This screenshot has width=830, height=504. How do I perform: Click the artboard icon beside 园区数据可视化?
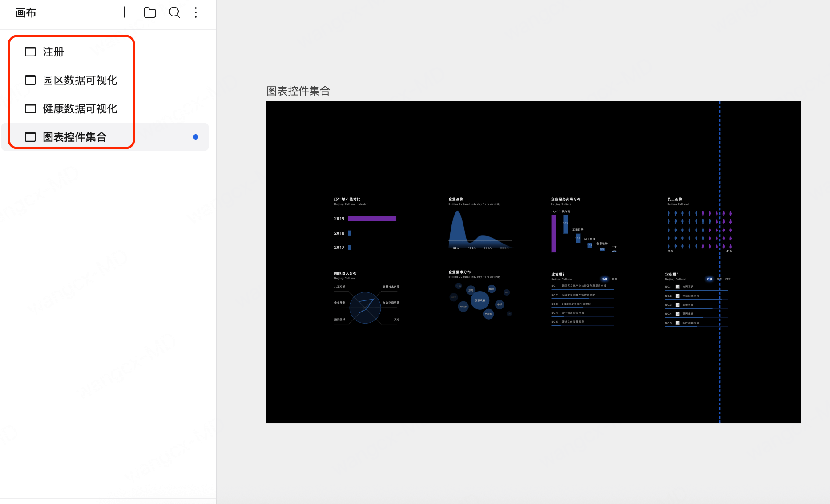click(x=30, y=80)
